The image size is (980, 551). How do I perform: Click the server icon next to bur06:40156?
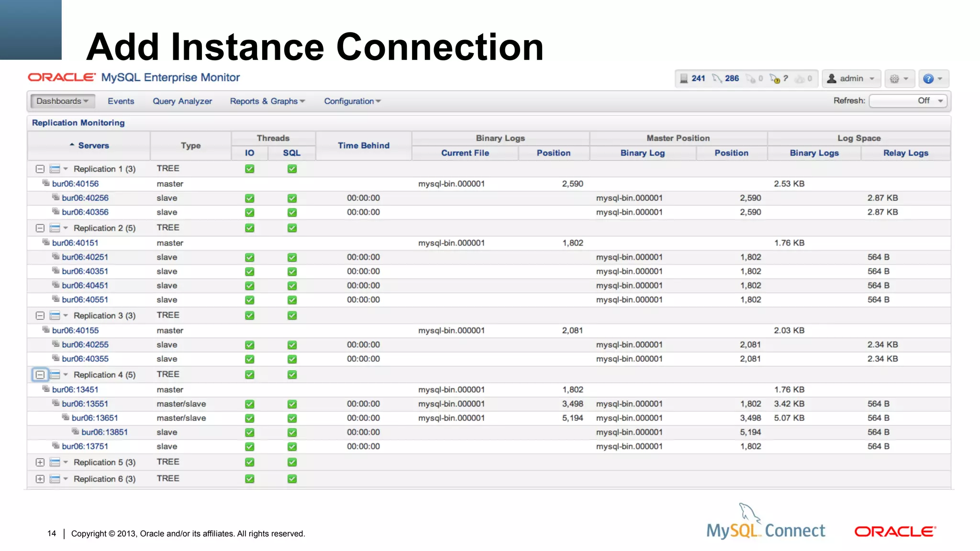tap(46, 183)
